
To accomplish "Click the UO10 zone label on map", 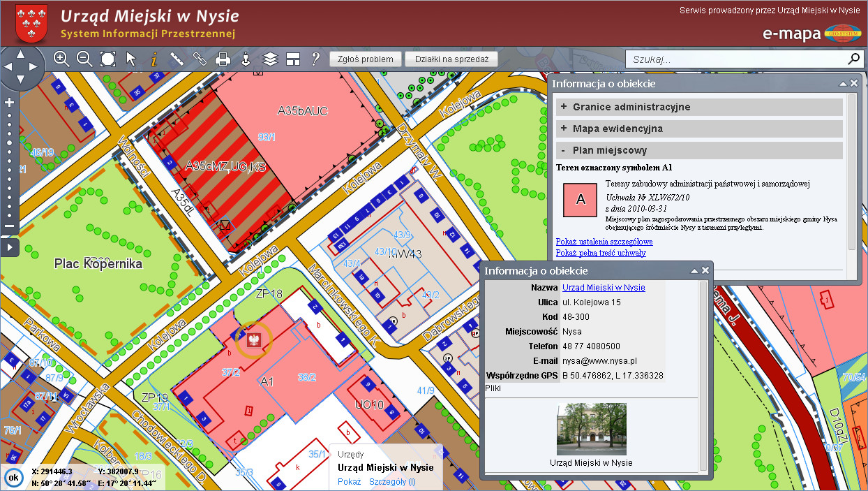I will click(x=368, y=404).
